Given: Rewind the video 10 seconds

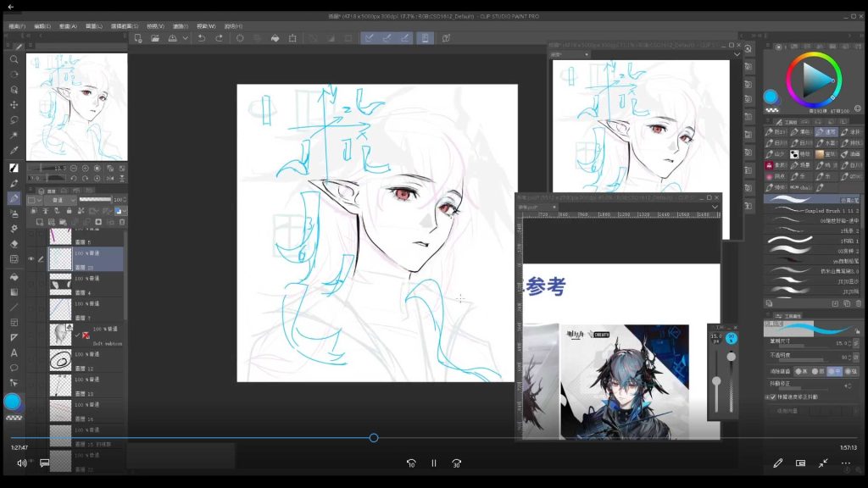Looking at the screenshot, I should tap(411, 463).
